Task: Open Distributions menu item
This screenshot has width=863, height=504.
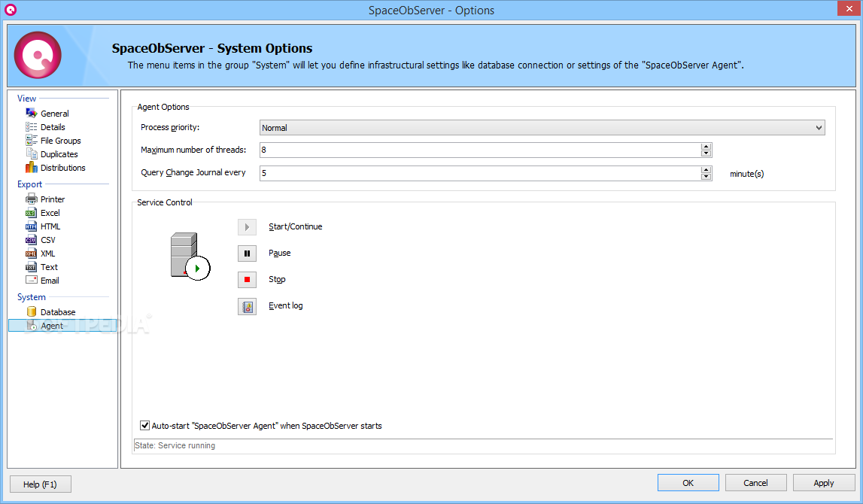Action: [62, 168]
